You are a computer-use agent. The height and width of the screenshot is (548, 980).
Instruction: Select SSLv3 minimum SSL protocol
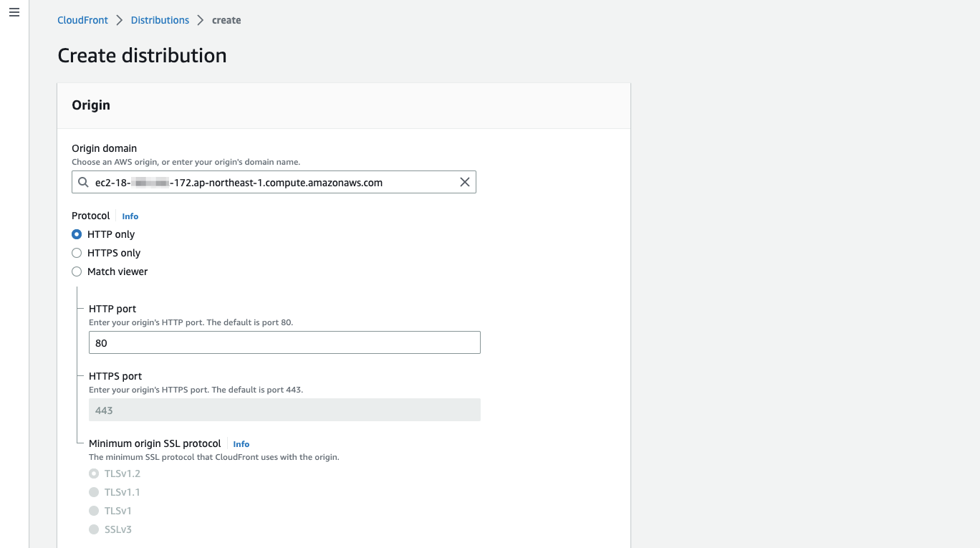[94, 529]
